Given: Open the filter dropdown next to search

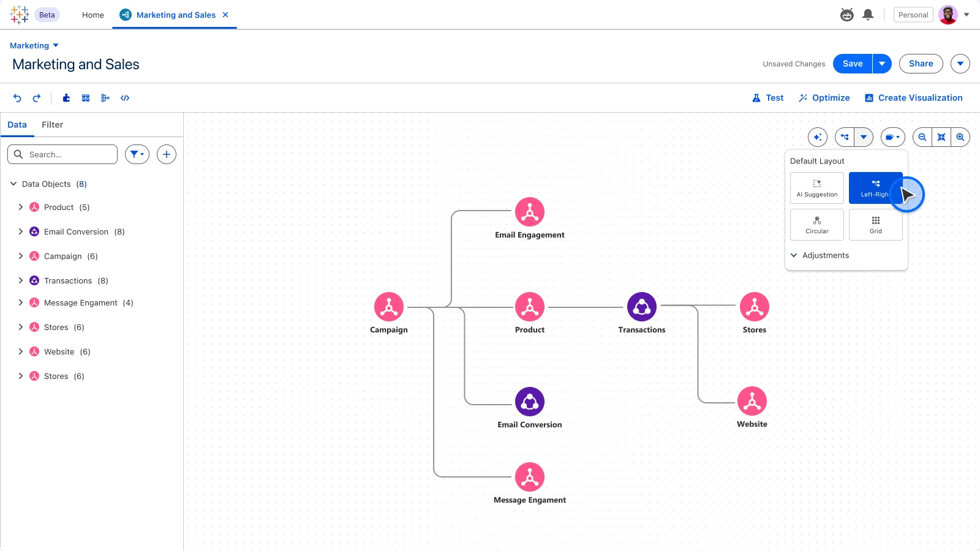Looking at the screenshot, I should pyautogui.click(x=137, y=154).
